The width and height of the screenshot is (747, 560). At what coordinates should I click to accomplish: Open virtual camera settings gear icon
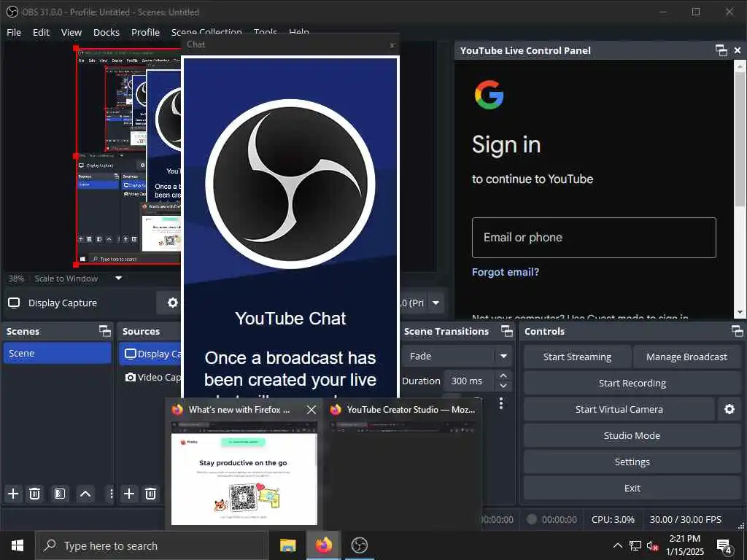[729, 410]
